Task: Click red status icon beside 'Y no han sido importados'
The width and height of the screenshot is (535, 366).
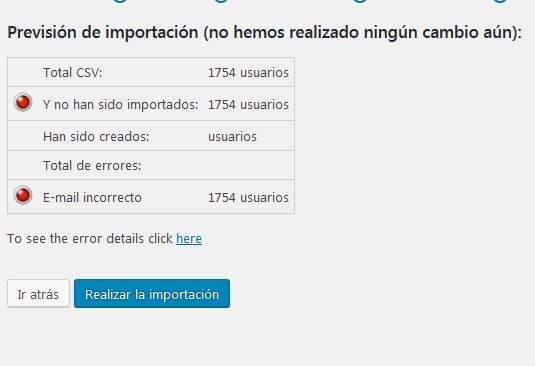Action: pos(23,102)
